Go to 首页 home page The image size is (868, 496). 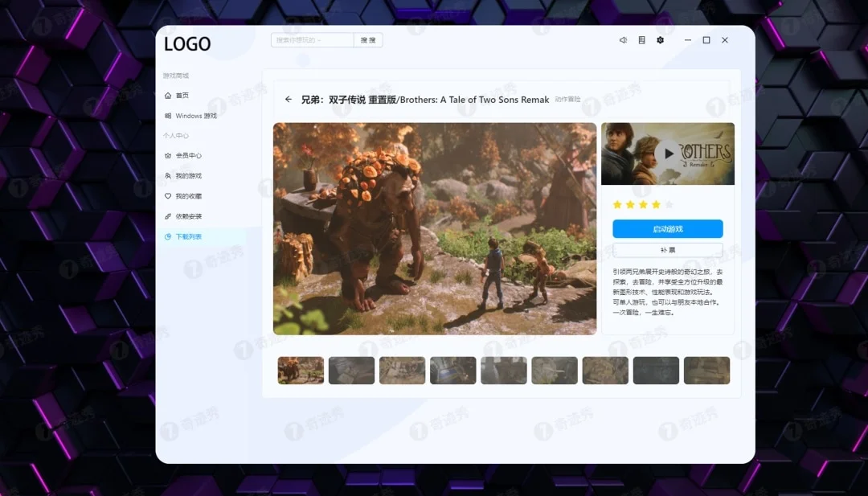[182, 96]
